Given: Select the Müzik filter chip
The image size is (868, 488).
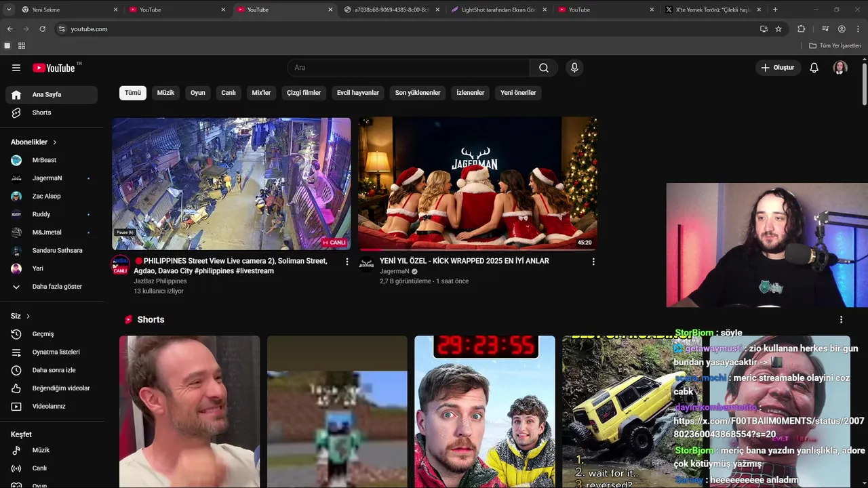Looking at the screenshot, I should coord(166,93).
